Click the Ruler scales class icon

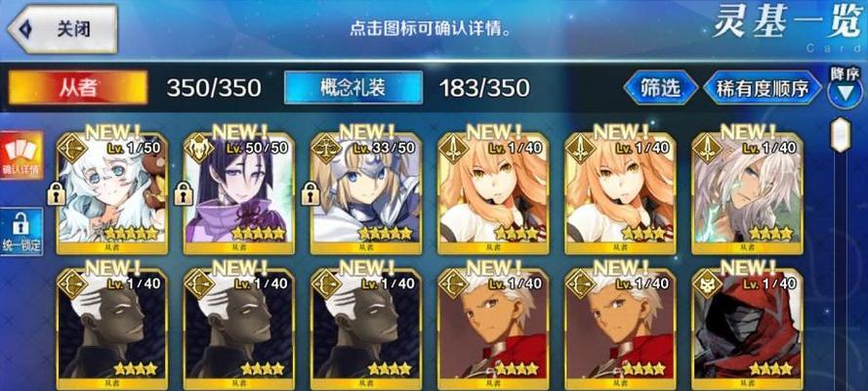click(326, 149)
